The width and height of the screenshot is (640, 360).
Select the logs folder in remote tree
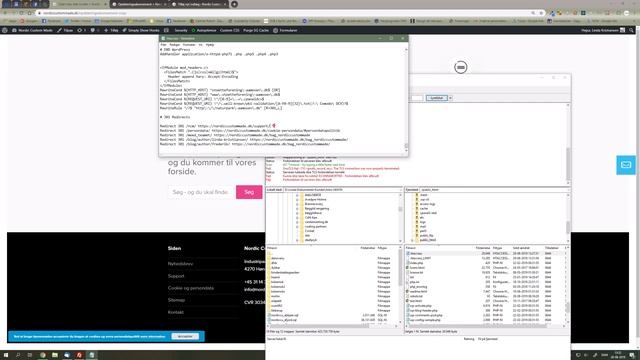pos(422,222)
